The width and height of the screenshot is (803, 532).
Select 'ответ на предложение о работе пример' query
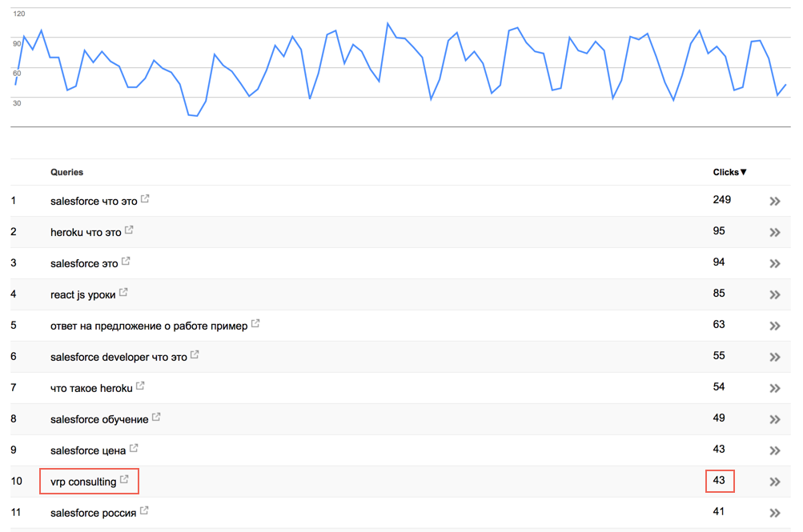[x=149, y=326]
